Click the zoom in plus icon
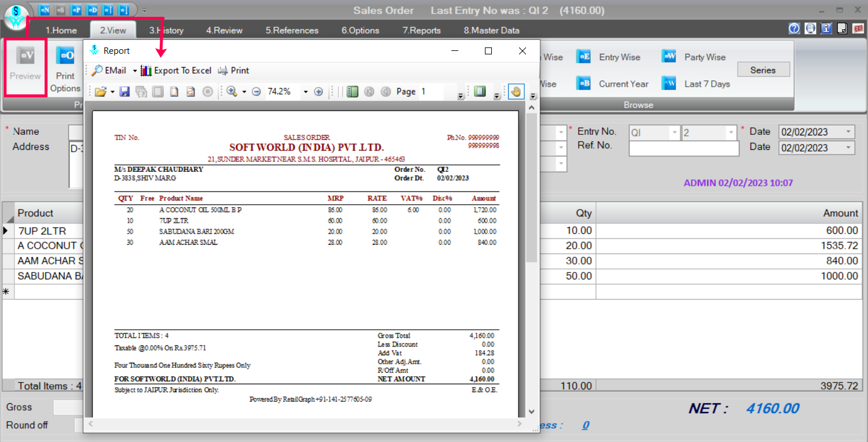868x442 pixels. pos(318,91)
